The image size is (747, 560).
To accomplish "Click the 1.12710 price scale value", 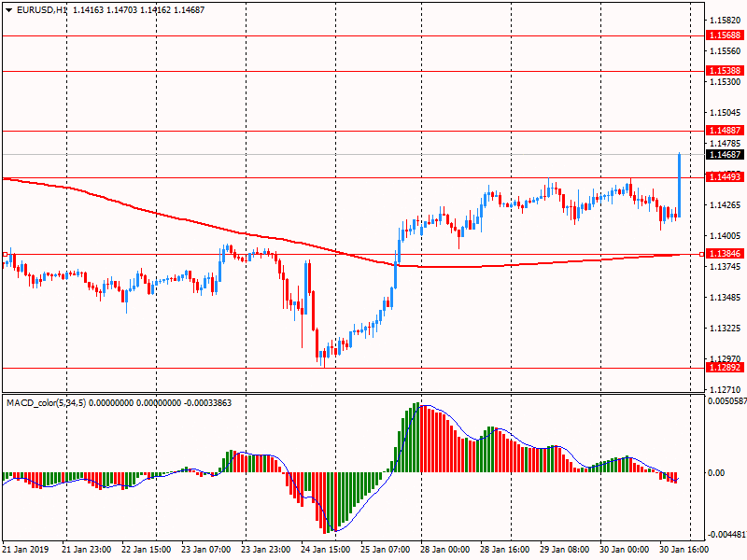I will pyautogui.click(x=726, y=390).
